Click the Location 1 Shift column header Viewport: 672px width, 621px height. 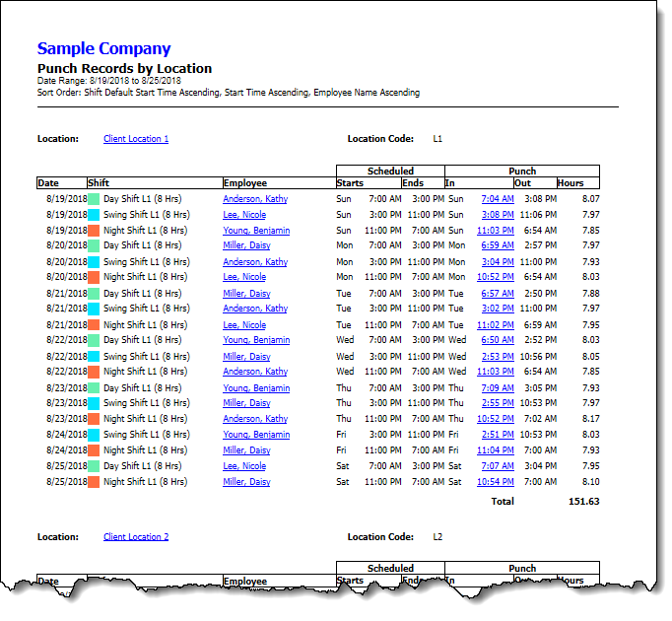[x=155, y=182]
